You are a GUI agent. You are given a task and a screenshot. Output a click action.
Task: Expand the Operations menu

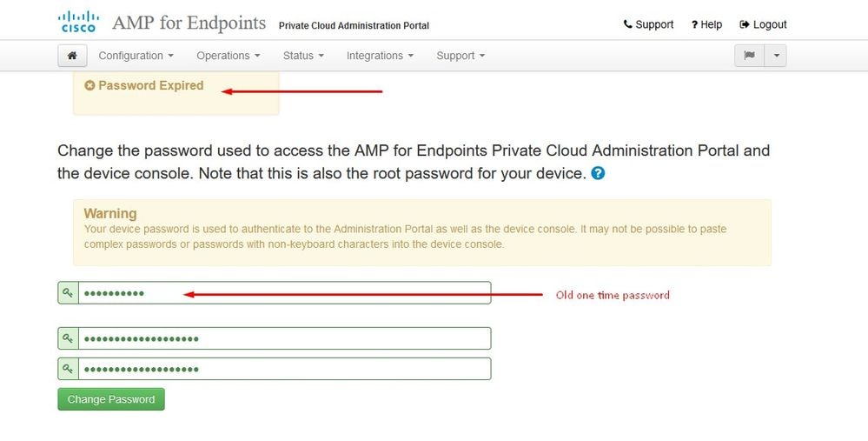[228, 56]
